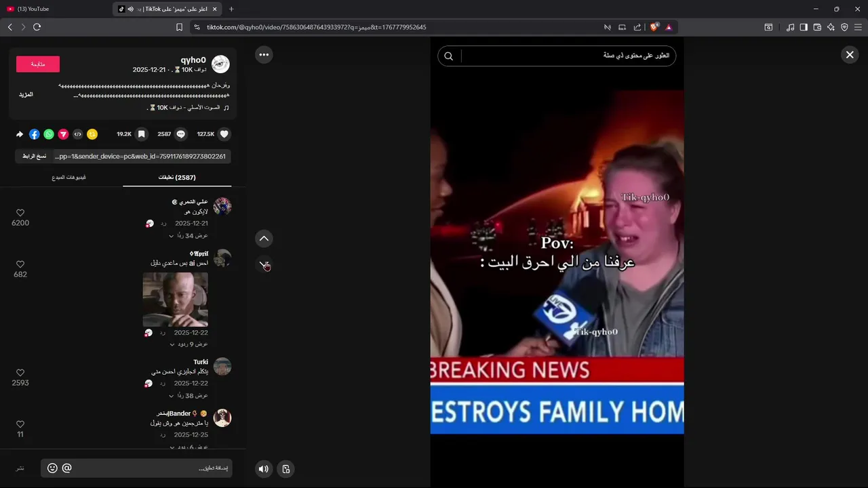Open the three-dots more options menu
Image resolution: width=868 pixels, height=488 pixels.
click(x=264, y=55)
